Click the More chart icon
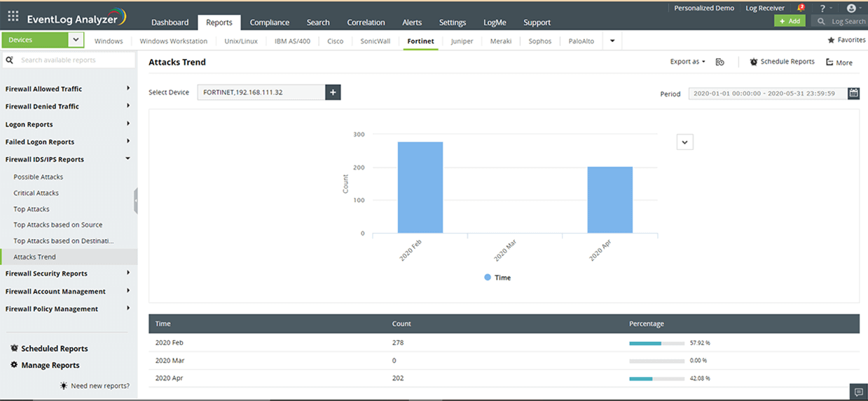Image resolution: width=868 pixels, height=401 pixels. tap(829, 62)
